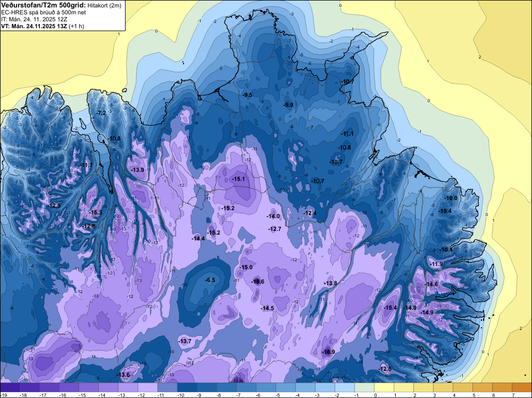The width and height of the screenshot is (532, 398).
Task: Click the bold temperature value "-7.2"
Action: point(101,113)
